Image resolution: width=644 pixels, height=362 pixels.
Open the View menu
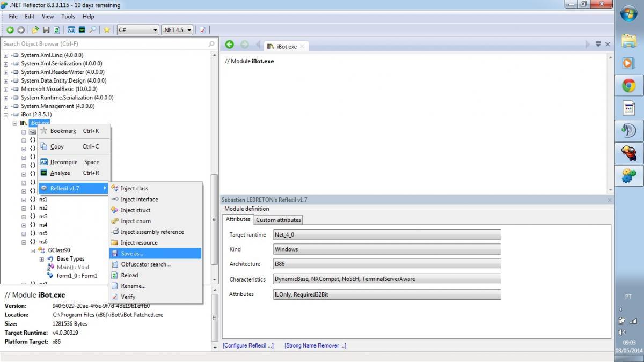(48, 17)
